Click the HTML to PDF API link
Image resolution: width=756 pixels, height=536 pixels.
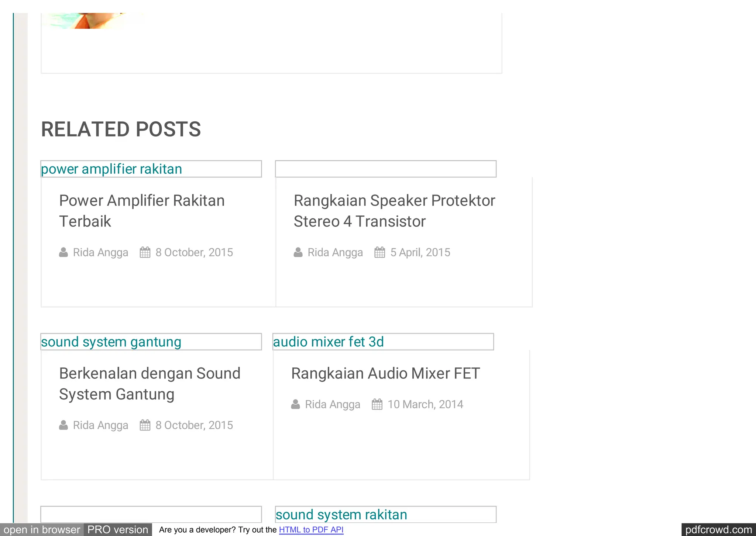point(311,530)
